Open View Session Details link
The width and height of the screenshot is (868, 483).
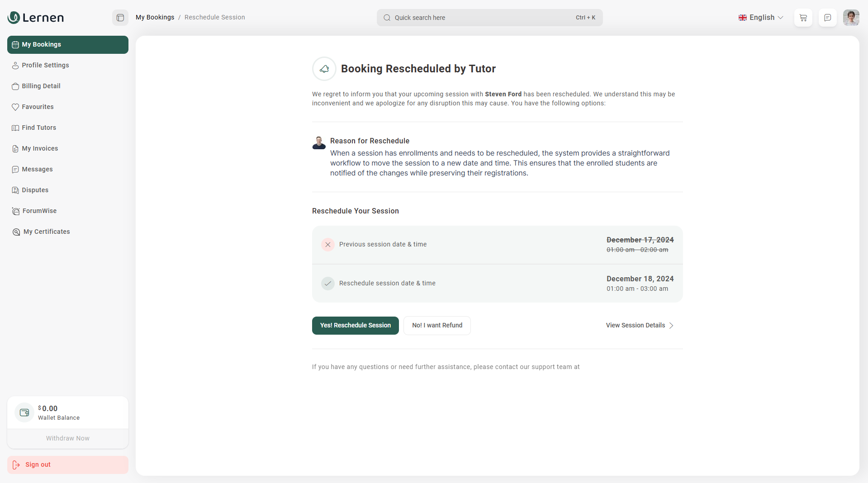[640, 326]
